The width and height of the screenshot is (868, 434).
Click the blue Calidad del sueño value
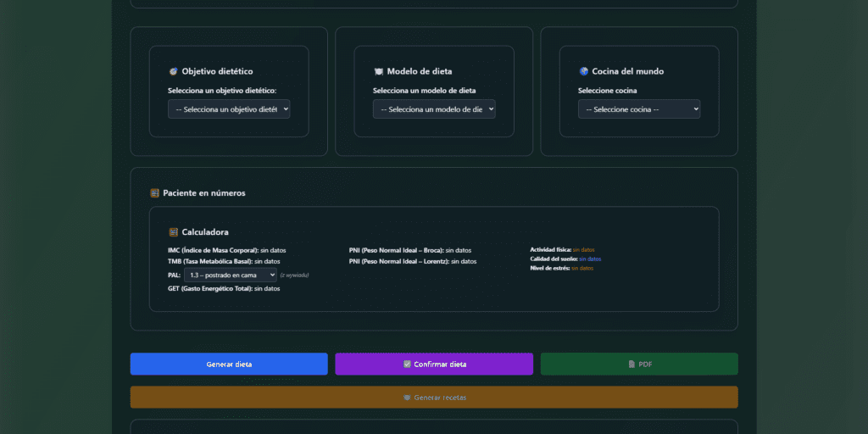(590, 259)
